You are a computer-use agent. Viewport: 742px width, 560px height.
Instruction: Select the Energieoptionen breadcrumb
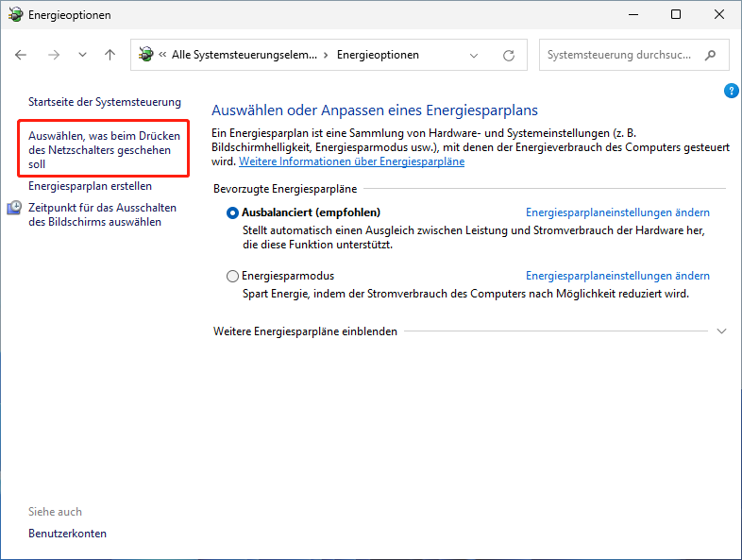click(378, 55)
